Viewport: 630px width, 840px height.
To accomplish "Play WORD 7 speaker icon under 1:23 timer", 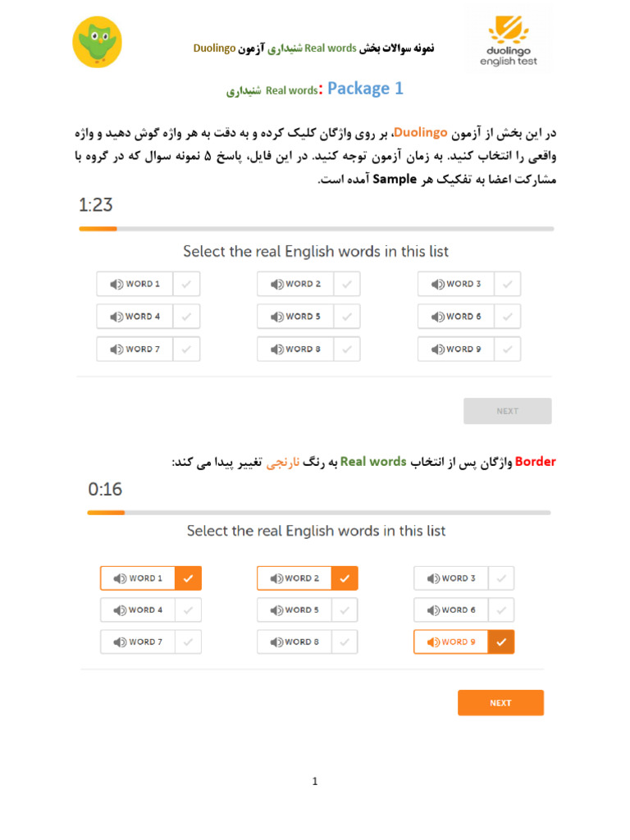I will click(x=116, y=349).
